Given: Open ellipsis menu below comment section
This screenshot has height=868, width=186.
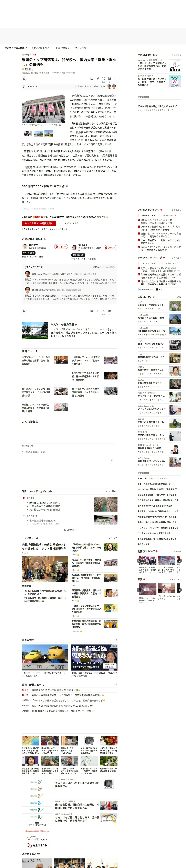Looking at the screenshot, I should (115, 311).
